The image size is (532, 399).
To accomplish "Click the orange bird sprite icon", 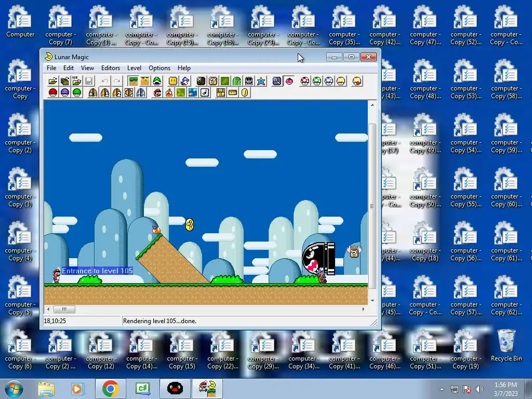I will pos(169,92).
